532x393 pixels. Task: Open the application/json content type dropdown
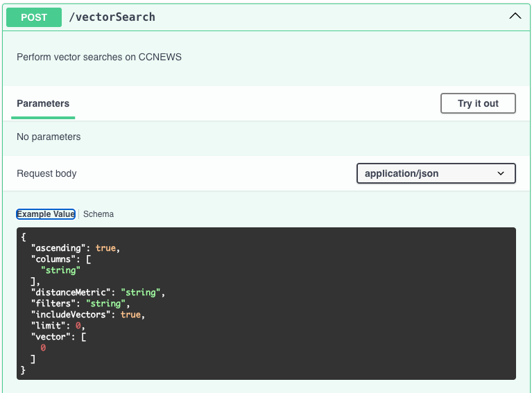(436, 173)
